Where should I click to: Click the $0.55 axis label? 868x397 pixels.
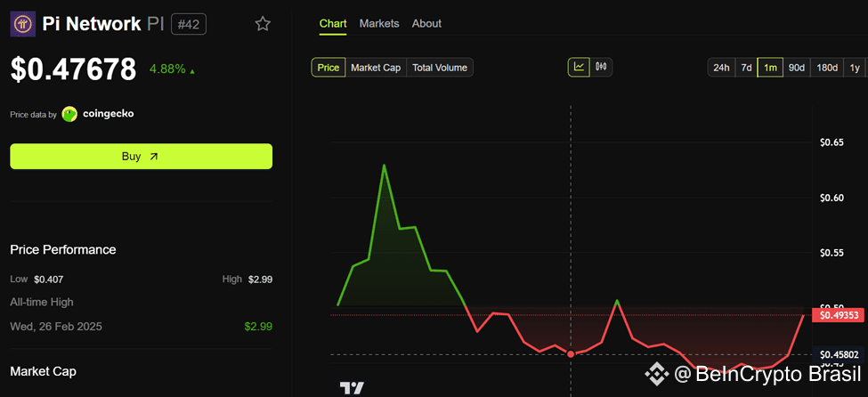(x=831, y=253)
